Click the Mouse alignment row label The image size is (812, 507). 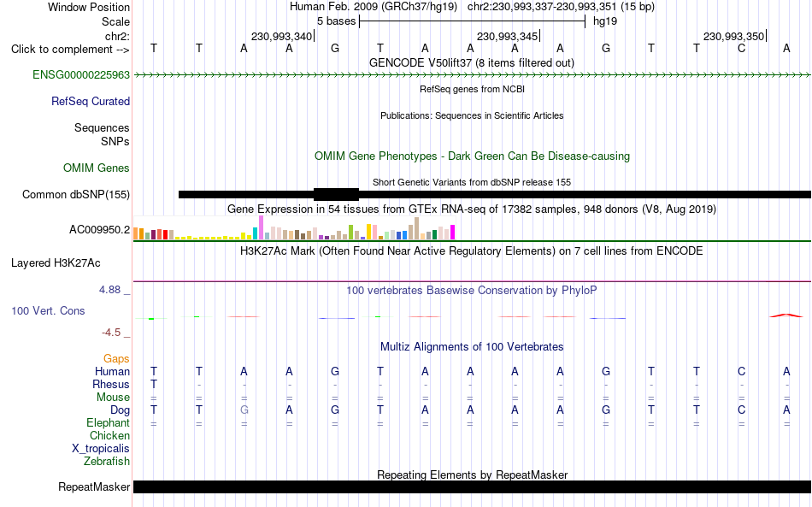coord(113,398)
